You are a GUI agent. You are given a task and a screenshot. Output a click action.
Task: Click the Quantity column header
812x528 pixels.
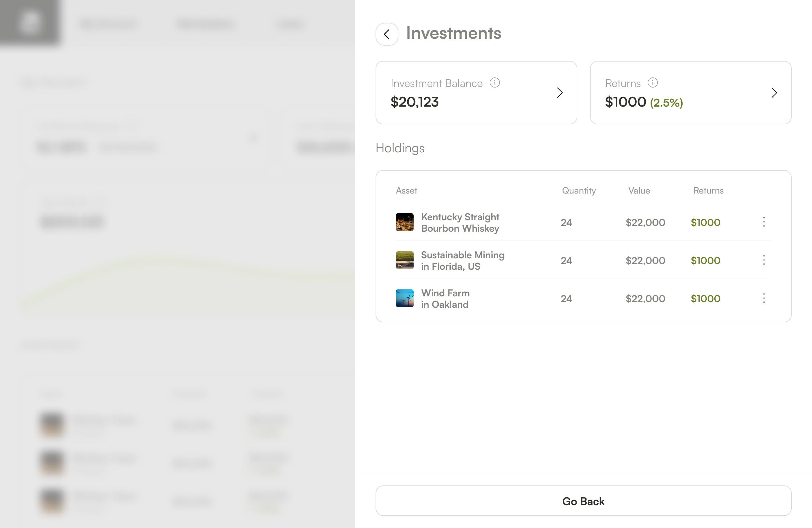pyautogui.click(x=579, y=190)
